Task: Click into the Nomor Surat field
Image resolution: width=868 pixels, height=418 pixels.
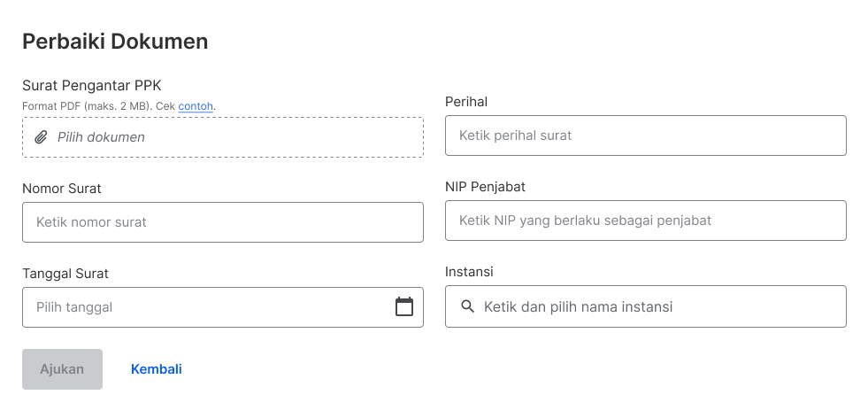Action: click(x=223, y=222)
